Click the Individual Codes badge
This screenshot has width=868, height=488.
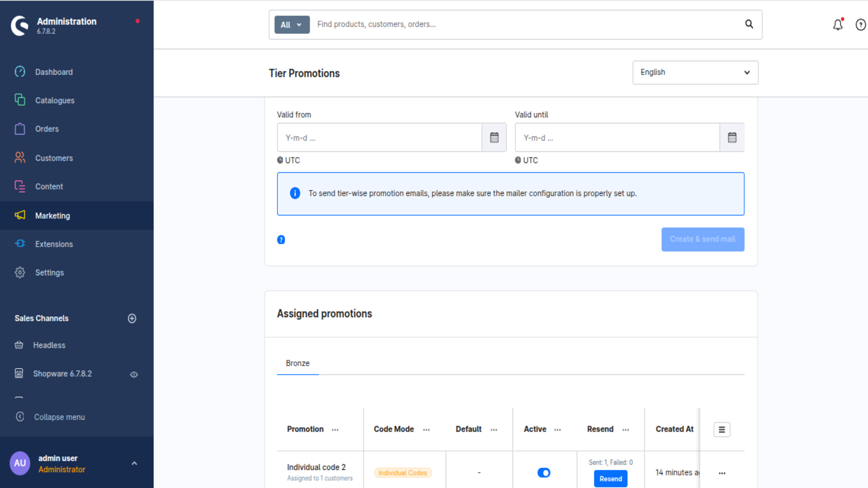point(402,473)
